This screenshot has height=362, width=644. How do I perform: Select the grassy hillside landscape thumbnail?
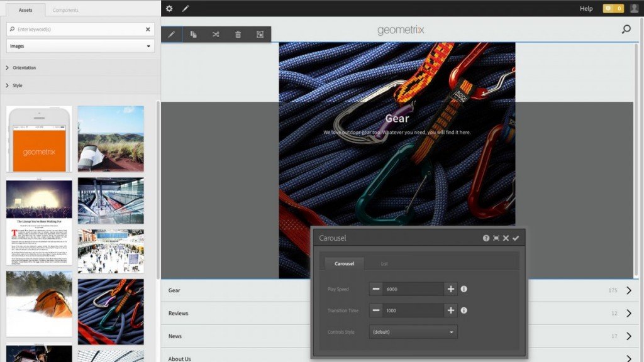point(111,139)
